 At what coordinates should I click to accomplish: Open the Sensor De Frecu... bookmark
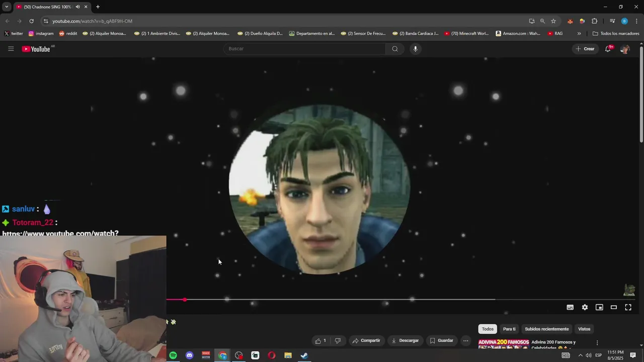363,34
